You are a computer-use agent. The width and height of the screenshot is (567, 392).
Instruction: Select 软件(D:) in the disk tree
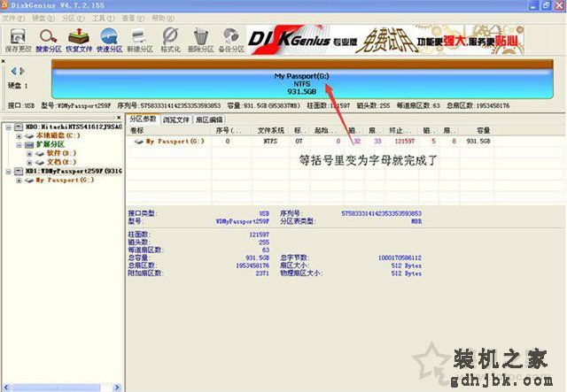coord(61,153)
